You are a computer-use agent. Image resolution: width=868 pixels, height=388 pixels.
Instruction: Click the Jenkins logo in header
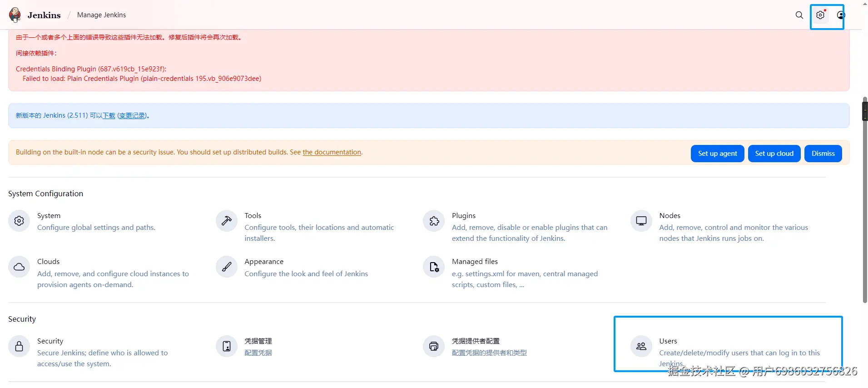click(15, 15)
